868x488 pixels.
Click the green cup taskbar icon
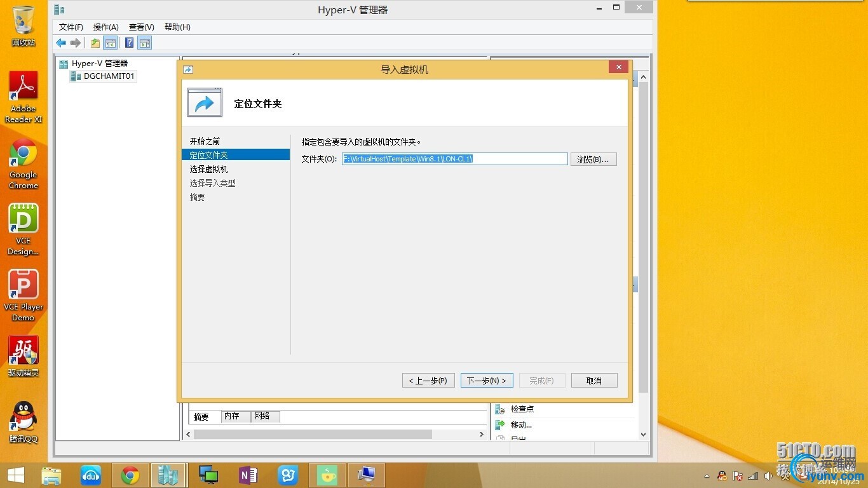coord(327,475)
